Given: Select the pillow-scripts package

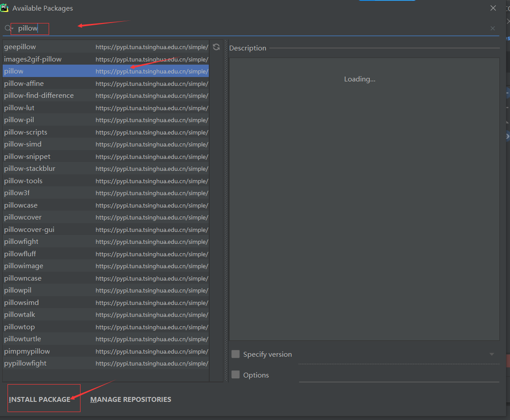Looking at the screenshot, I should coord(106,132).
